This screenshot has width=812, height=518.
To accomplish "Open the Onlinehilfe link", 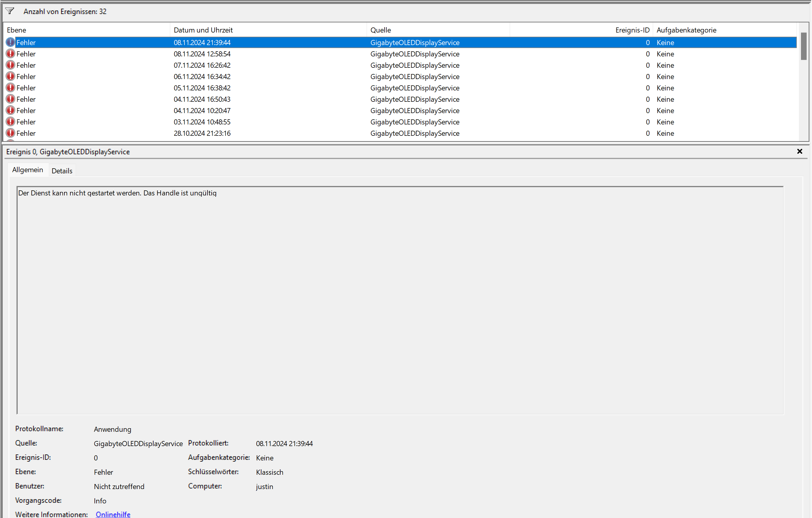I will point(113,514).
